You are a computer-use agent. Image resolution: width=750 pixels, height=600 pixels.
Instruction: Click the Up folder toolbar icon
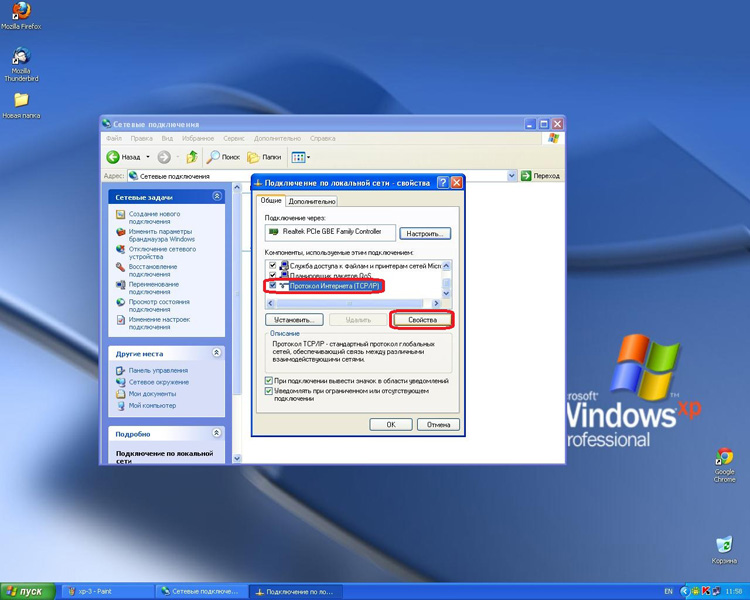point(192,157)
